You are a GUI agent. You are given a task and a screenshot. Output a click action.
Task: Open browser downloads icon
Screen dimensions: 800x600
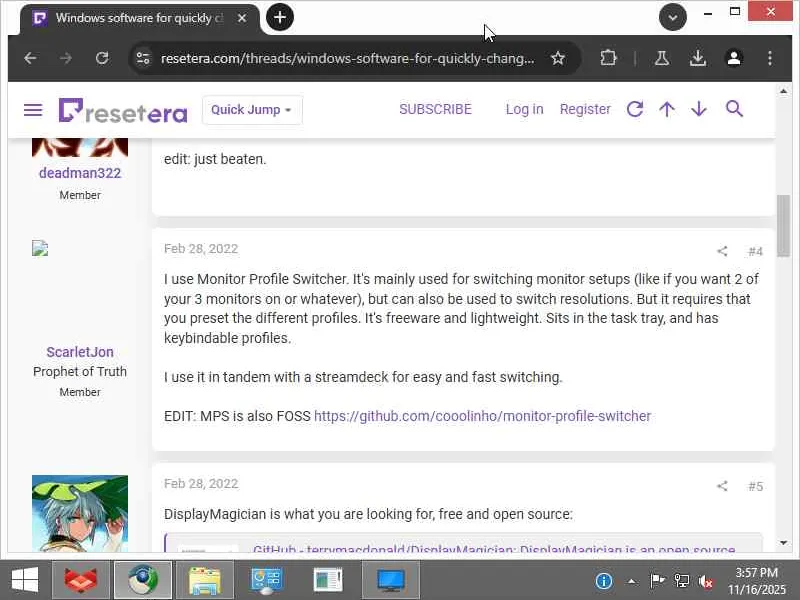[698, 58]
